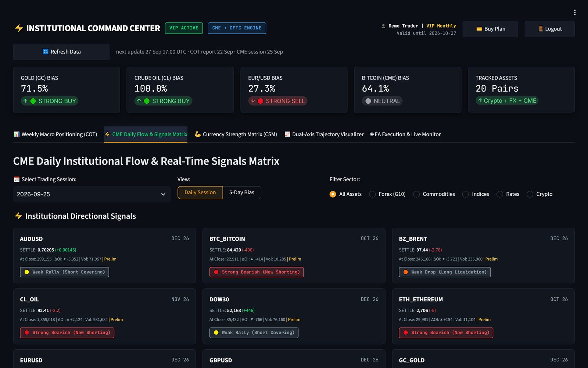Click the GOLD (GC) BIAS 71.5% value

[35, 89]
